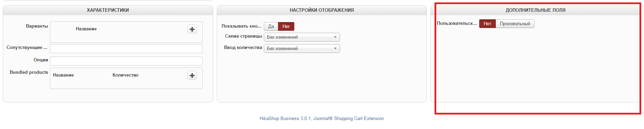This screenshot has height=129, width=644.
Task: Click the Схема страницы label
Action: coord(243,36)
